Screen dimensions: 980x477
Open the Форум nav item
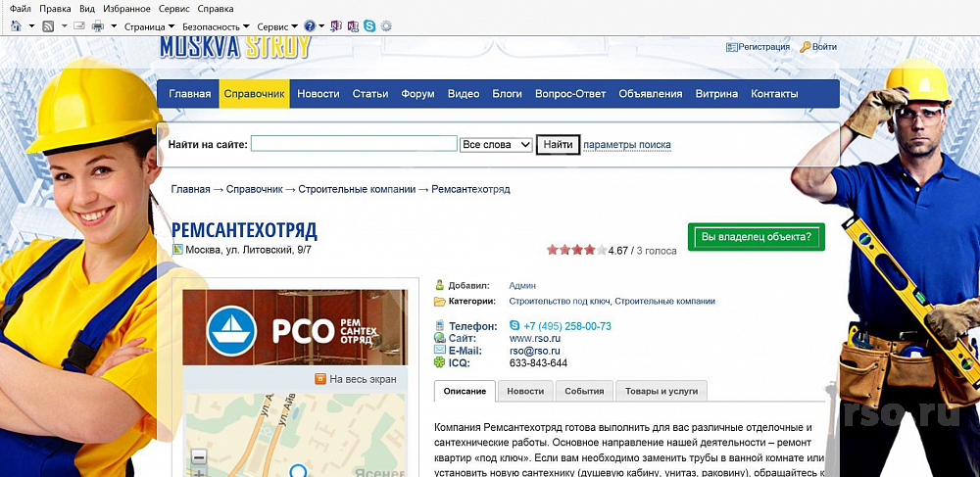[417, 94]
